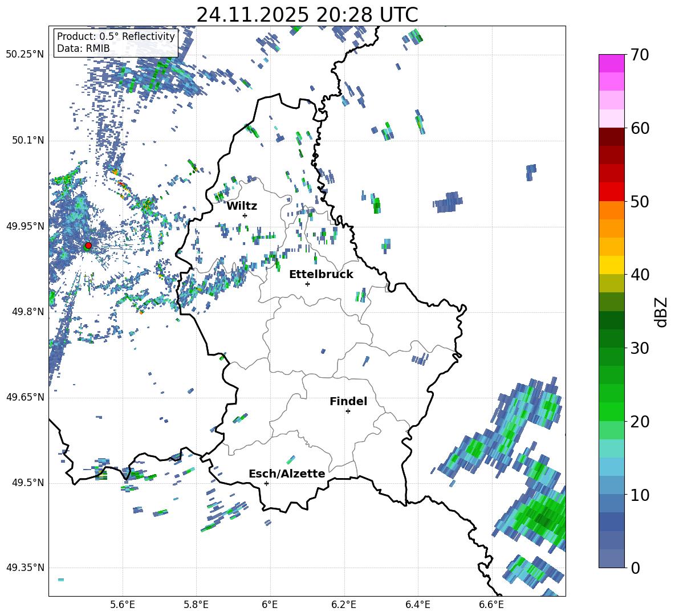Click colorbar tick label 40
675x616 pixels.
tap(640, 275)
